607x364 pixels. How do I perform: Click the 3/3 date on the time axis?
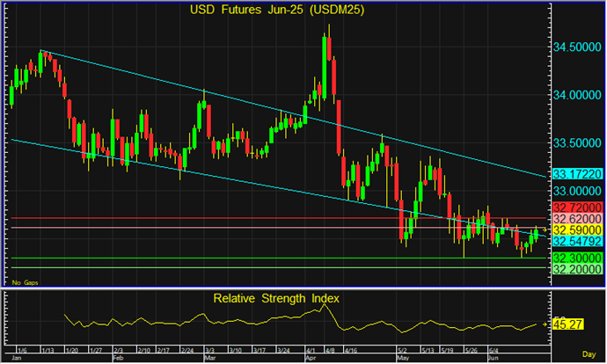click(210, 351)
